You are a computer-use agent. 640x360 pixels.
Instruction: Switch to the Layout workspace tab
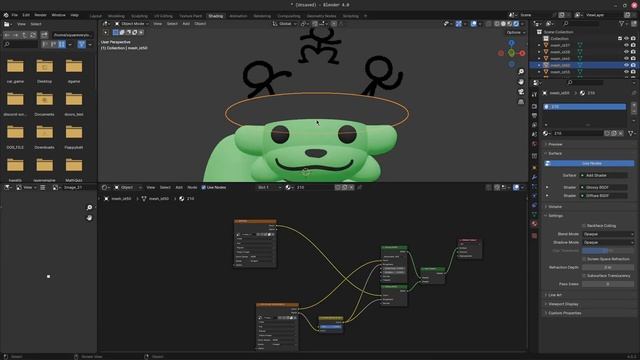96,16
